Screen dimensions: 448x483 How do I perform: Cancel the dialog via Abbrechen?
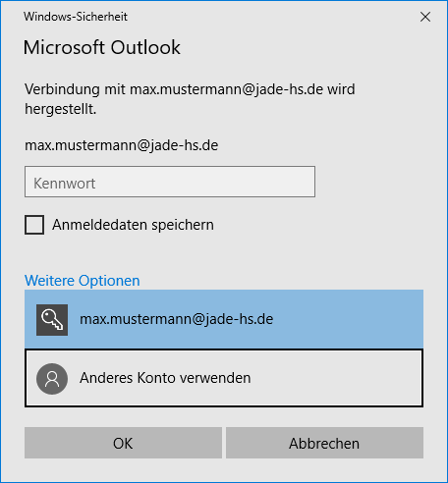(324, 443)
